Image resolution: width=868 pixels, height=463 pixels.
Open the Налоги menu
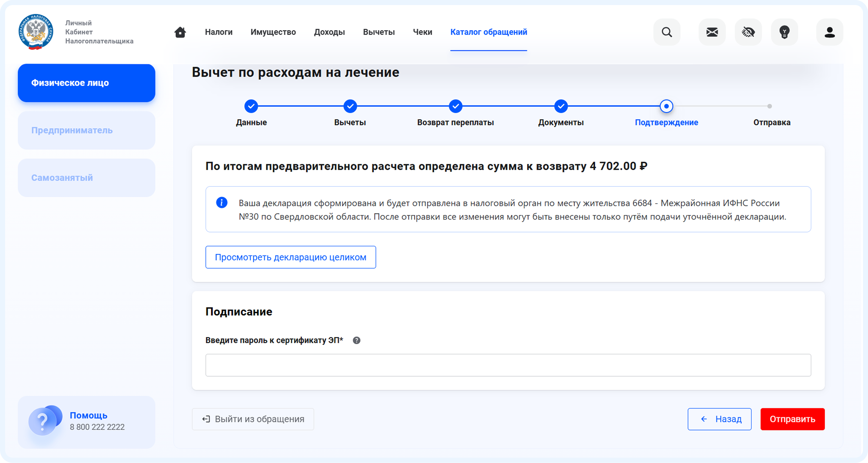click(x=219, y=32)
